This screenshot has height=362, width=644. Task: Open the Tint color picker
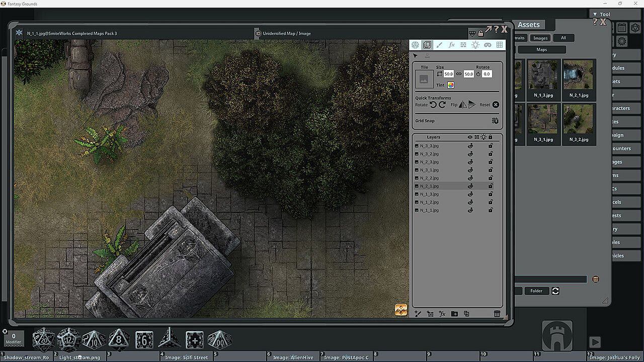[451, 85]
